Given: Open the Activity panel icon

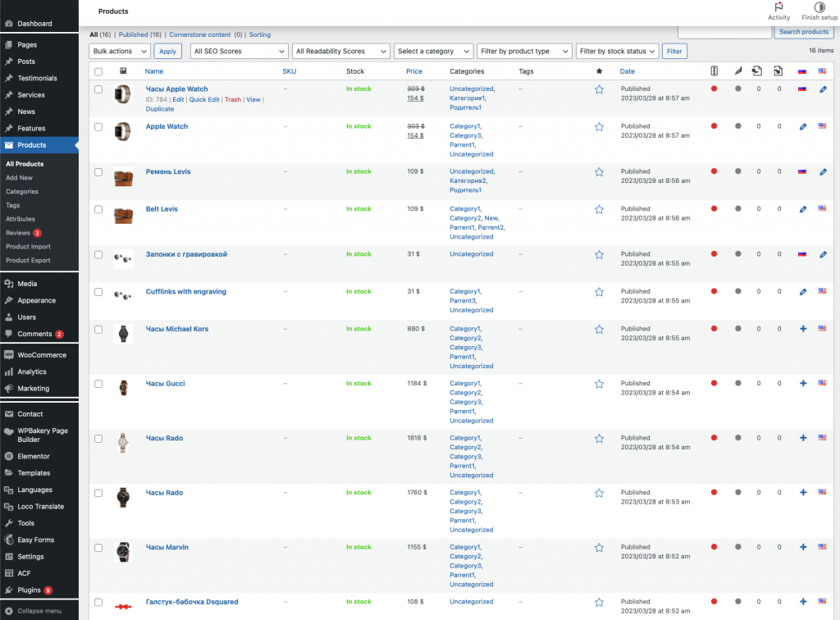Looking at the screenshot, I should tap(778, 7).
